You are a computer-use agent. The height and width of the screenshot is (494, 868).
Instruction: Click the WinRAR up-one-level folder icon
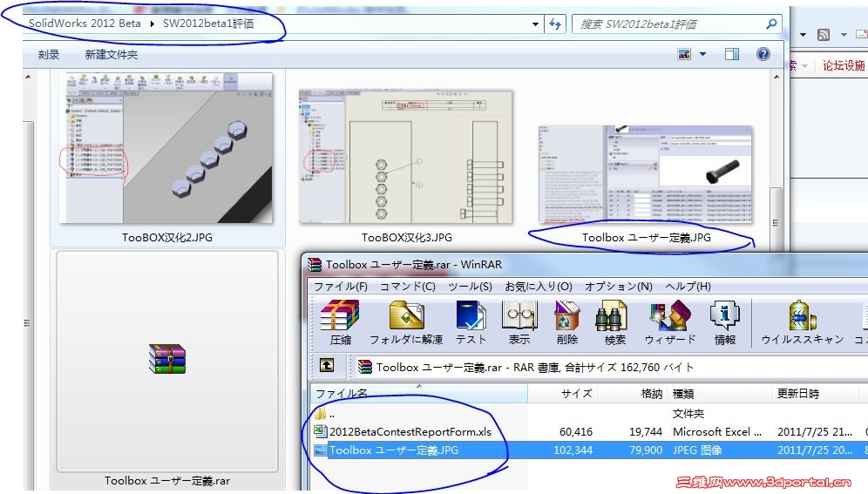[327, 365]
